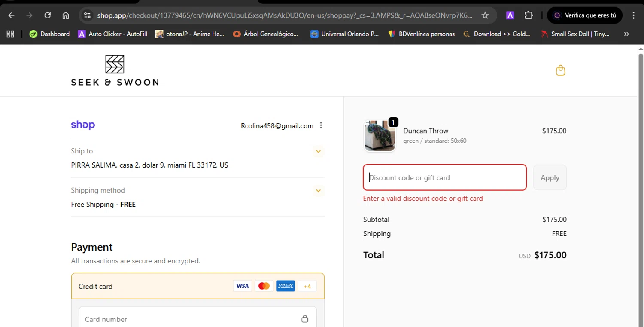Click the total amount $175.00
Screen dimensions: 644x327
[550, 255]
